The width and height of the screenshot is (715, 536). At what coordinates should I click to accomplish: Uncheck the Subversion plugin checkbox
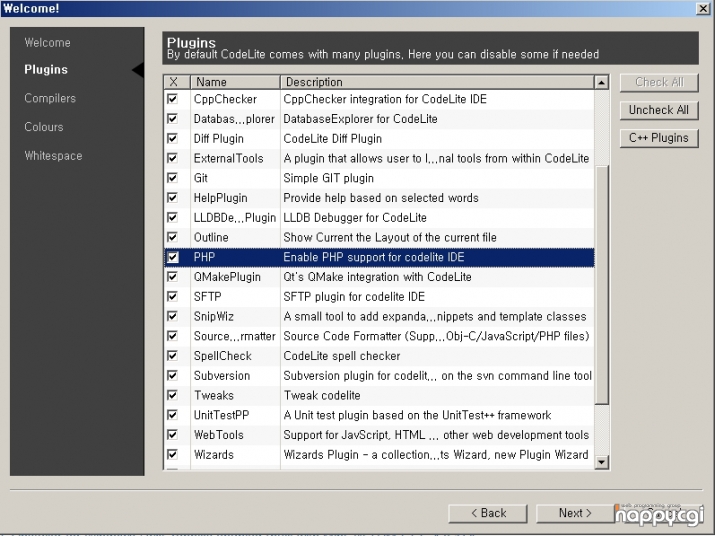(x=172, y=375)
